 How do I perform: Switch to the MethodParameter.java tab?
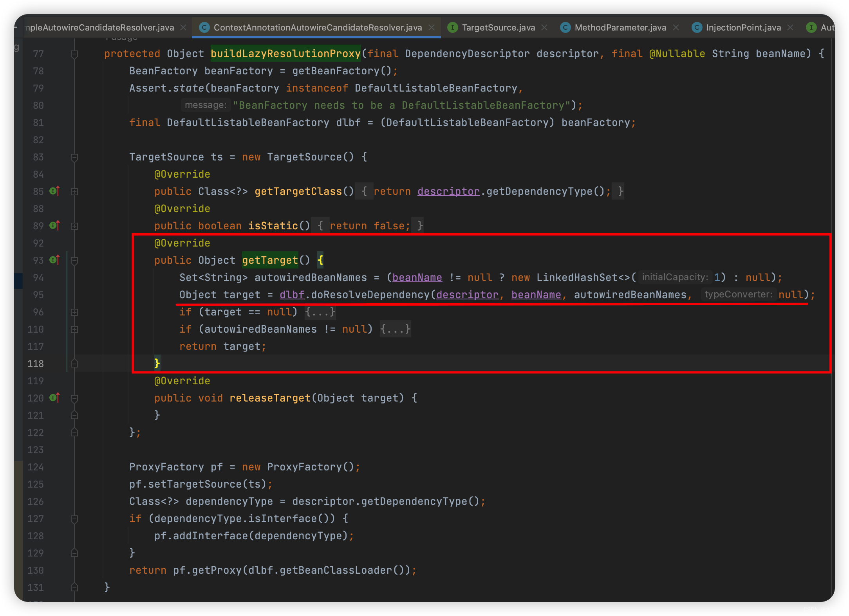[620, 27]
